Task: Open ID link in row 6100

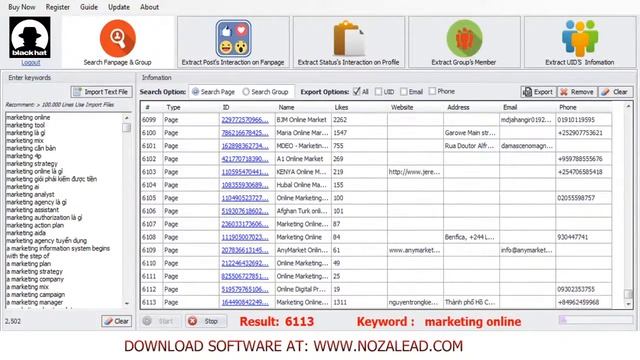Action: 245,133
